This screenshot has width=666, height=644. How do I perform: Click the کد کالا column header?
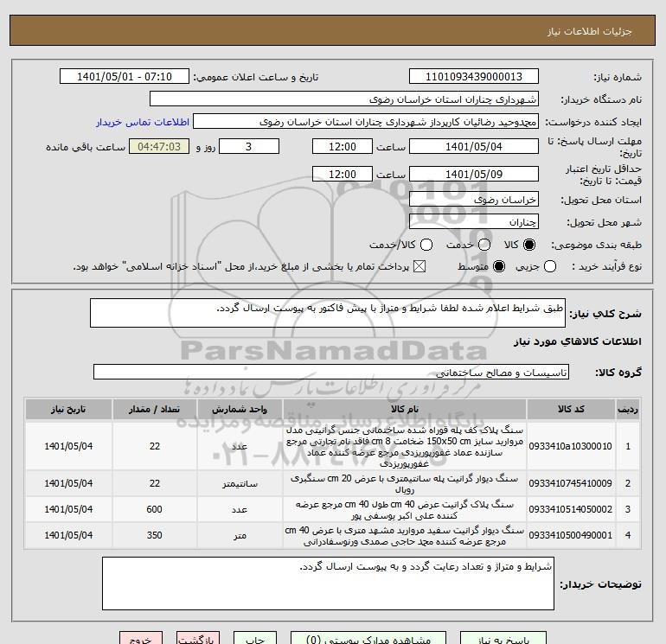[x=571, y=409]
